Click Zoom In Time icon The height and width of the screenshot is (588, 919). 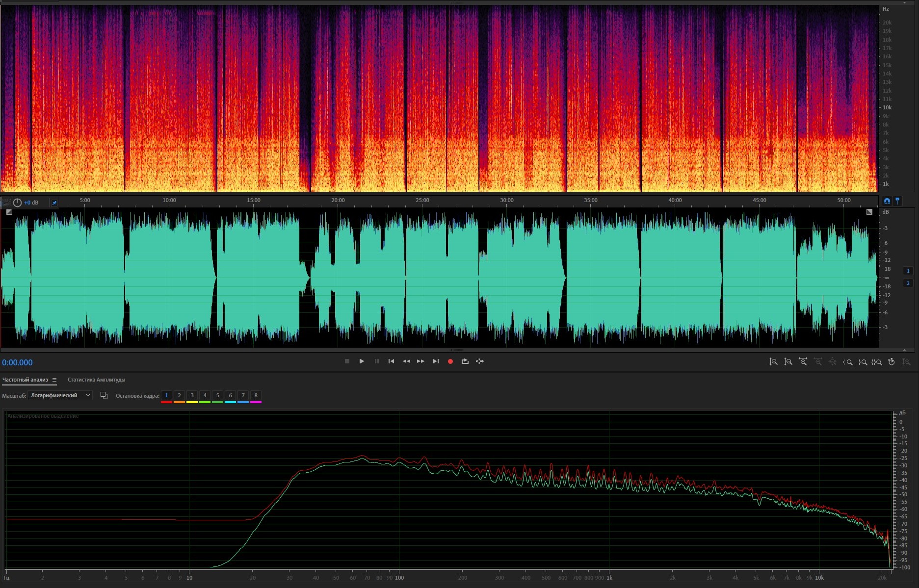(803, 362)
